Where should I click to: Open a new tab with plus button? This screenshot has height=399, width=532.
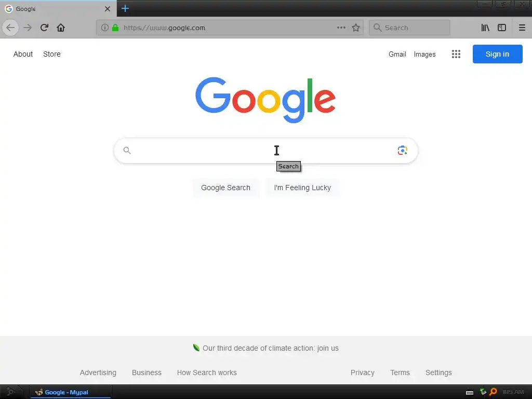click(x=125, y=8)
